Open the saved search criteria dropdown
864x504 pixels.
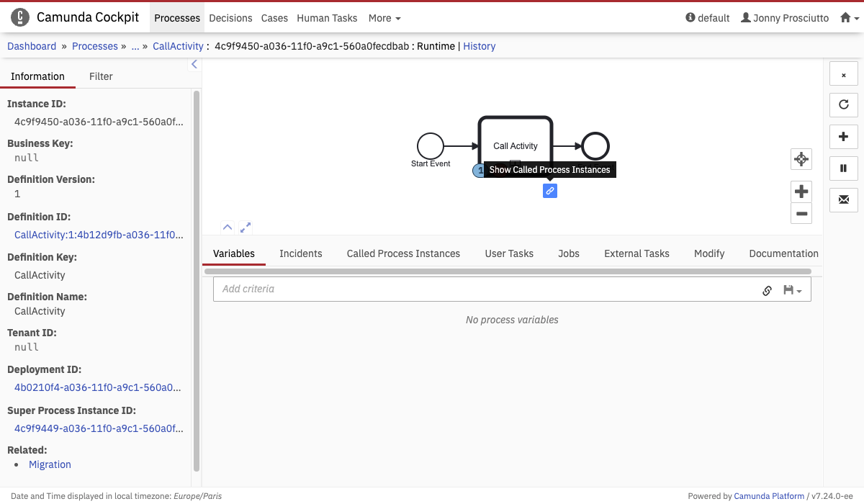792,290
